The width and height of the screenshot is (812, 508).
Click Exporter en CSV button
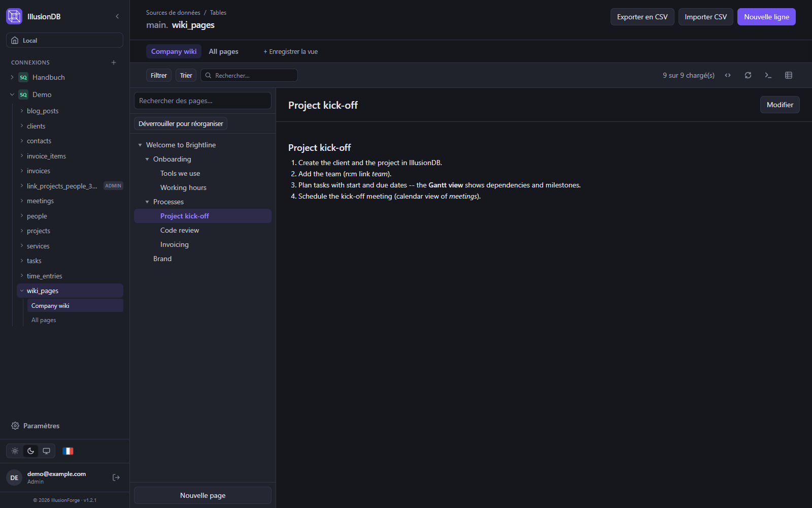point(642,17)
